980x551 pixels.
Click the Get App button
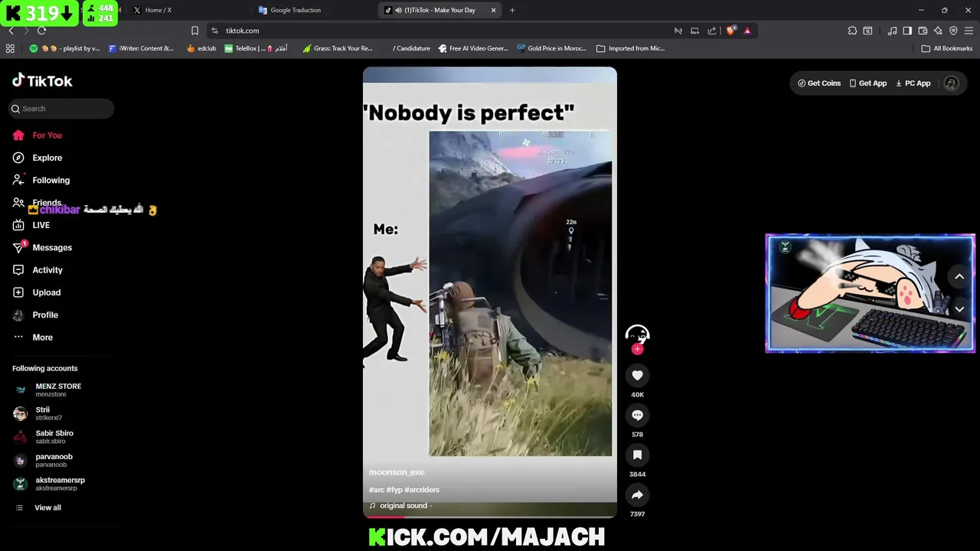point(868,83)
